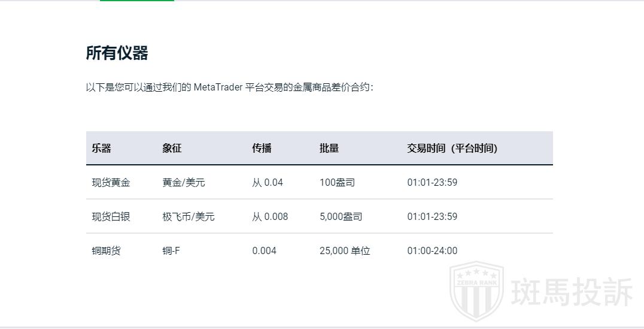Click the green active tab indicator
The height and width of the screenshot is (329, 644).
click(x=137, y=1)
